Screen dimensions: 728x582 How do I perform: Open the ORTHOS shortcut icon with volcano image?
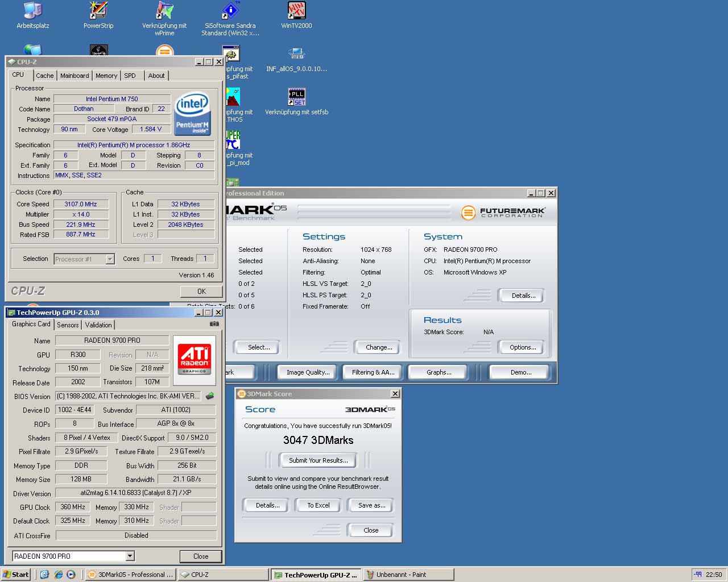click(x=233, y=97)
